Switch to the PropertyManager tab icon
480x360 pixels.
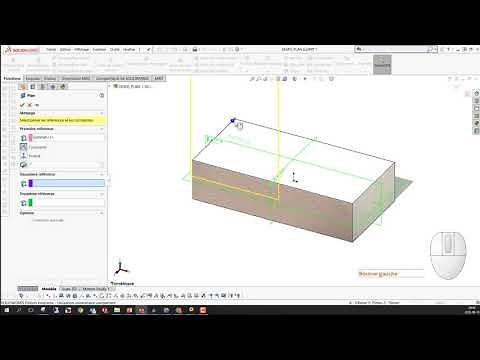pos(33,87)
